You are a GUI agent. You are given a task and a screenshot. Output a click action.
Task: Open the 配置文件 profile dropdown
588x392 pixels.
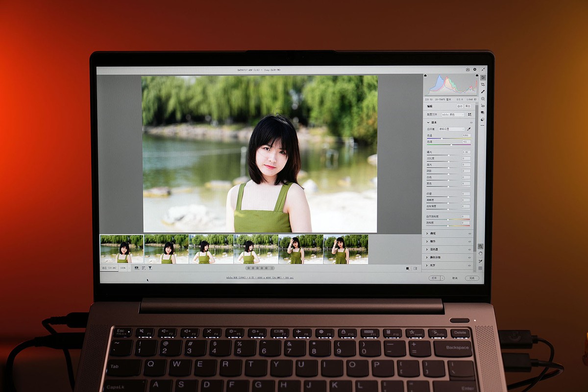click(453, 115)
